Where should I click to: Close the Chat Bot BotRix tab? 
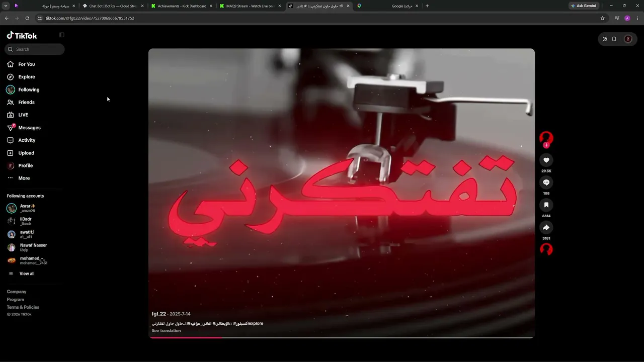click(x=142, y=6)
